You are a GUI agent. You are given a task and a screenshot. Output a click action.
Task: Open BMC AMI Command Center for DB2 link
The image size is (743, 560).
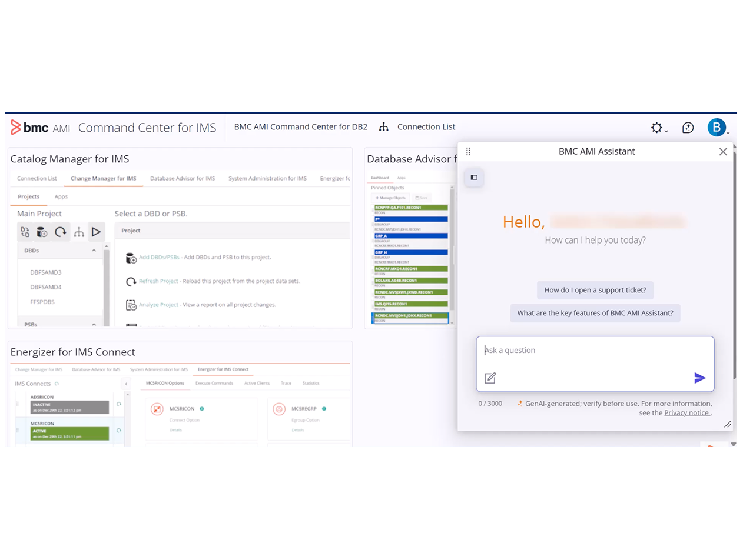(301, 127)
